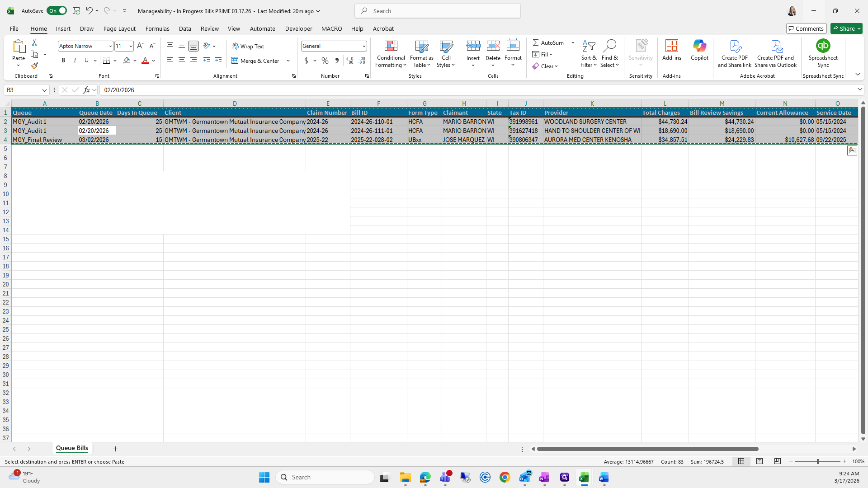Expand the Name Box dropdown arrow
Image resolution: width=868 pixels, height=488 pixels.
[x=44, y=90]
